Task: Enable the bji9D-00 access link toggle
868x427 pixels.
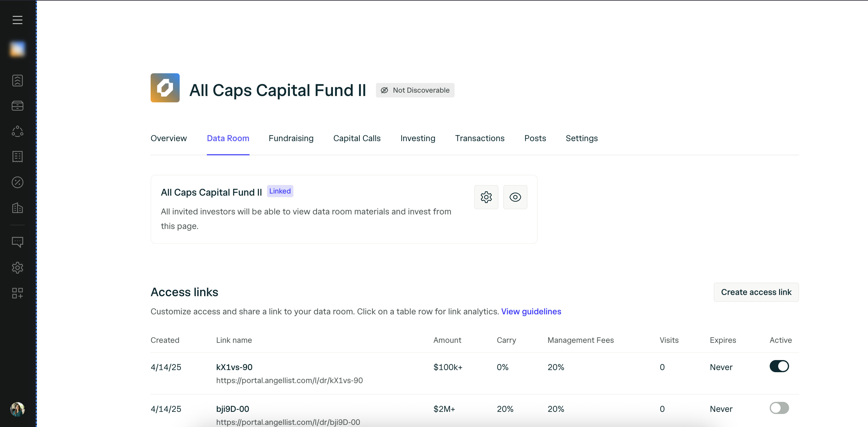Action: [x=779, y=408]
